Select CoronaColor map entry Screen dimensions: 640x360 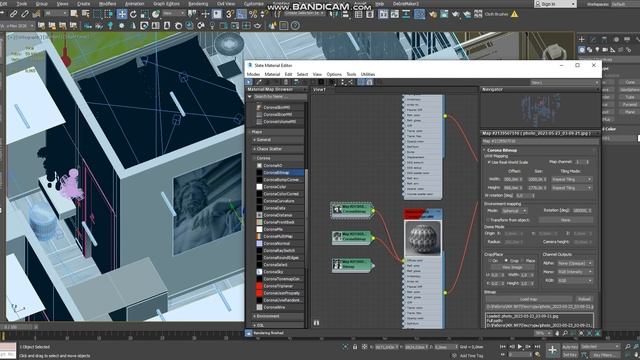pyautogui.click(x=279, y=187)
